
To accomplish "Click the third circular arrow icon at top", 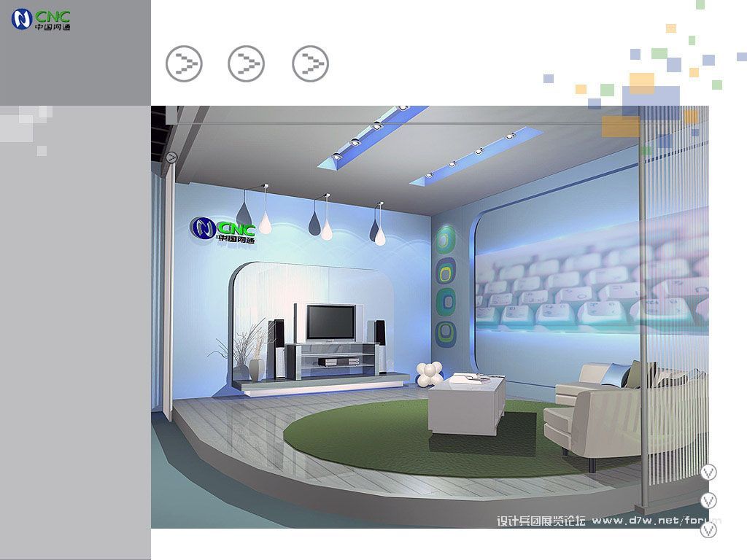I will (x=310, y=64).
